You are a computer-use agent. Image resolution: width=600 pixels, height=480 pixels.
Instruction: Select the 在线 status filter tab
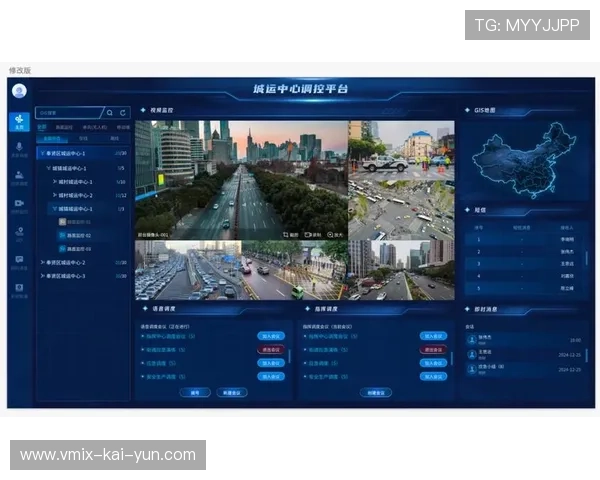tap(83, 139)
